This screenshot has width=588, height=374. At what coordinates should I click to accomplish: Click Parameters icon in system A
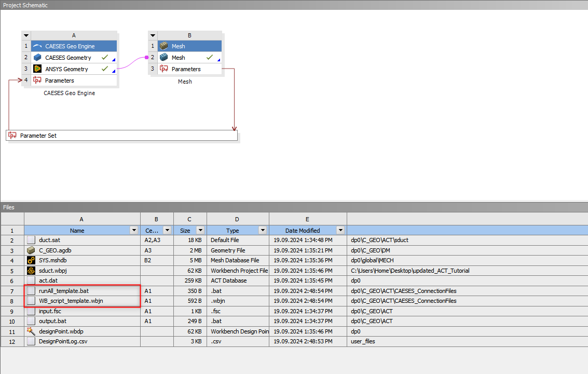click(37, 80)
